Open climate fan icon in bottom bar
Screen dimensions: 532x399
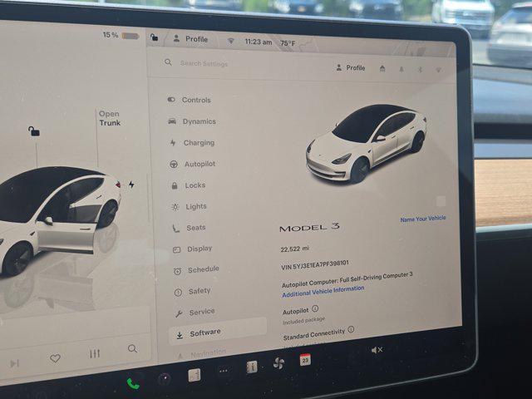[x=278, y=363]
